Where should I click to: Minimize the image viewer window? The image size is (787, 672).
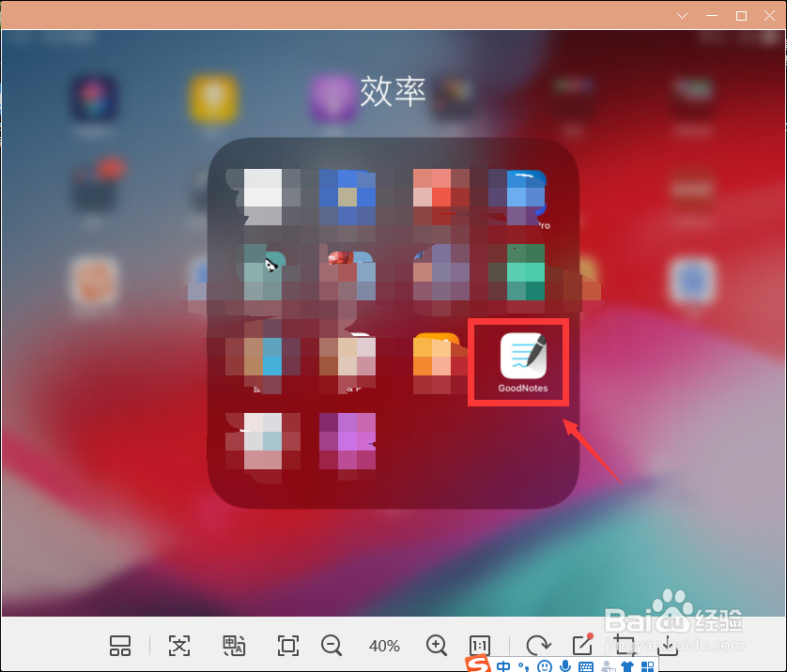(x=712, y=16)
